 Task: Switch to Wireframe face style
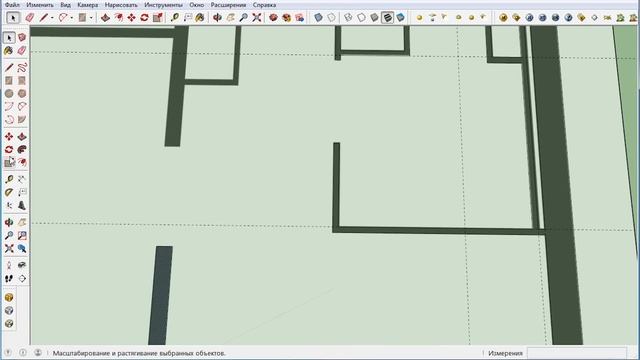(x=348, y=18)
